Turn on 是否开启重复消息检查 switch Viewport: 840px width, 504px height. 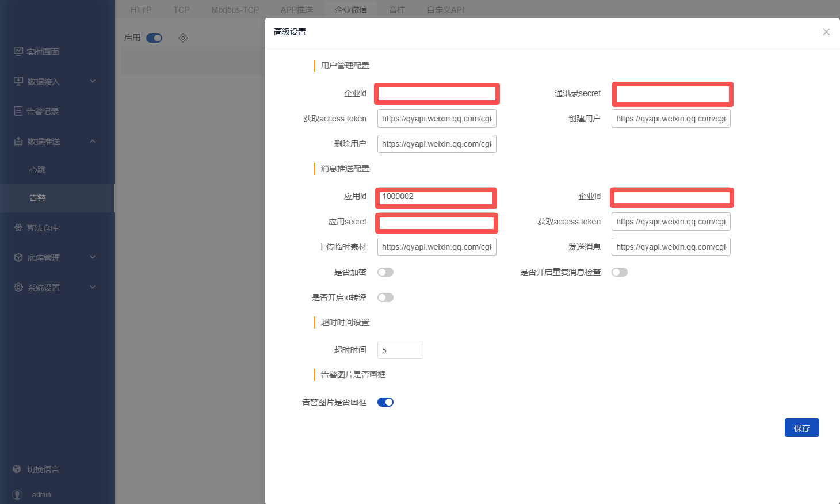click(619, 272)
